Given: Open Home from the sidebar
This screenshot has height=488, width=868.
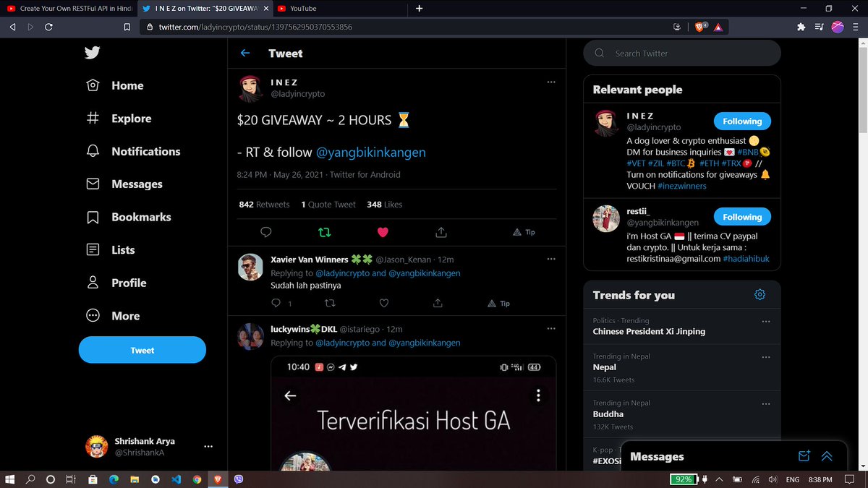Looking at the screenshot, I should click(115, 85).
